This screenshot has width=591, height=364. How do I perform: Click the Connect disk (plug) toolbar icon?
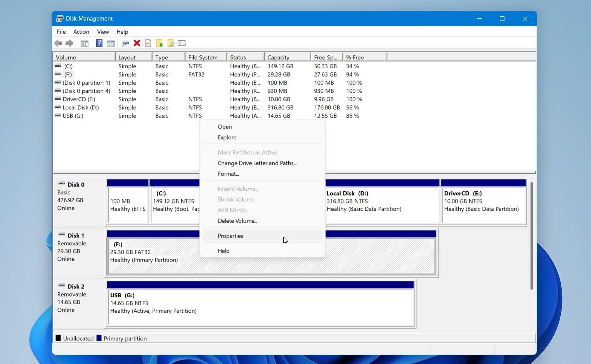point(125,43)
